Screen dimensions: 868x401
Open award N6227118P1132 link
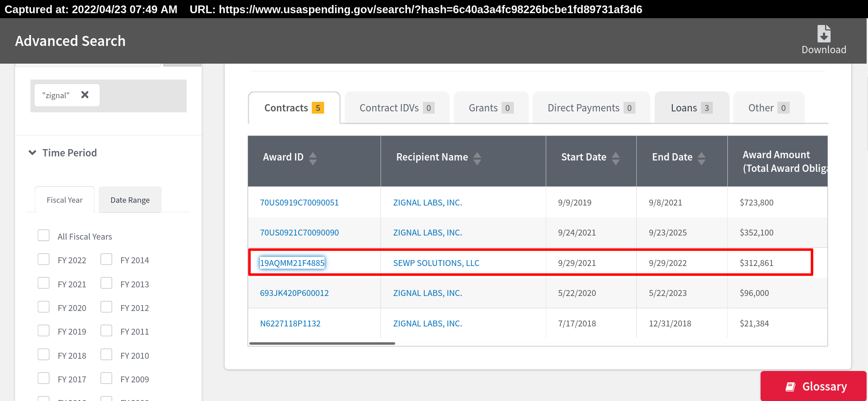[x=290, y=323]
